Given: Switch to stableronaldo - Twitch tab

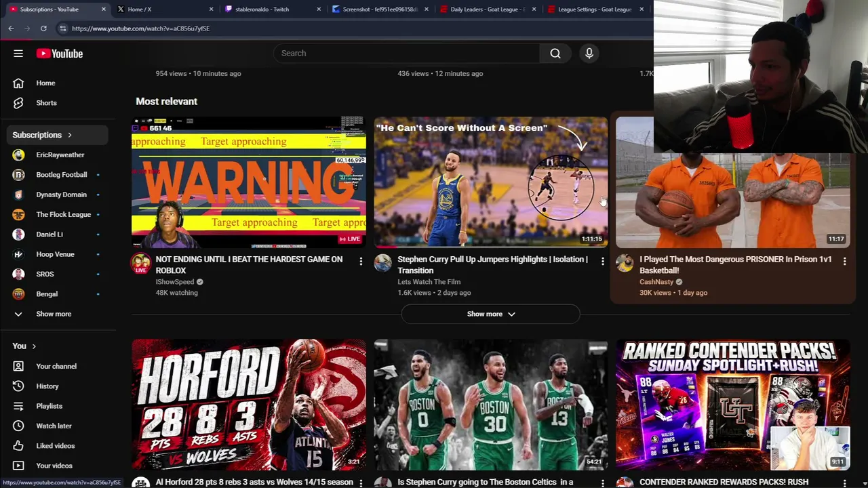Looking at the screenshot, I should 271,9.
